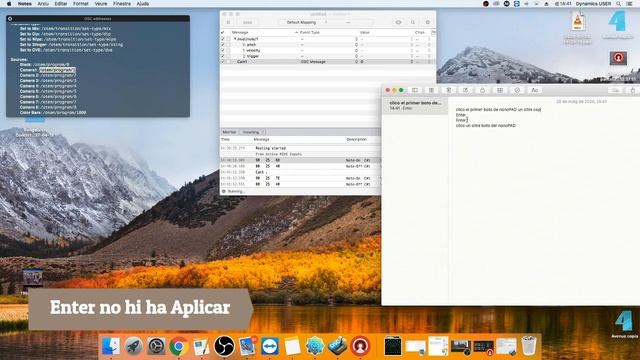This screenshot has width=640, height=360.
Task: Toggle checkbox for the pitch row
Action: (x=223, y=45)
